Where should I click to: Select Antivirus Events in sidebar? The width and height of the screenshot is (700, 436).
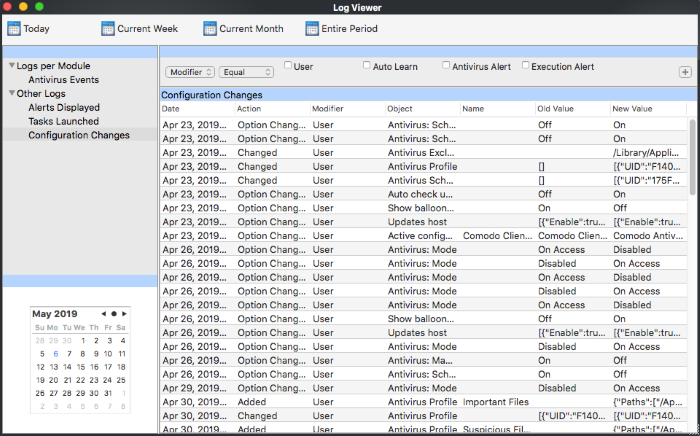pyautogui.click(x=63, y=79)
